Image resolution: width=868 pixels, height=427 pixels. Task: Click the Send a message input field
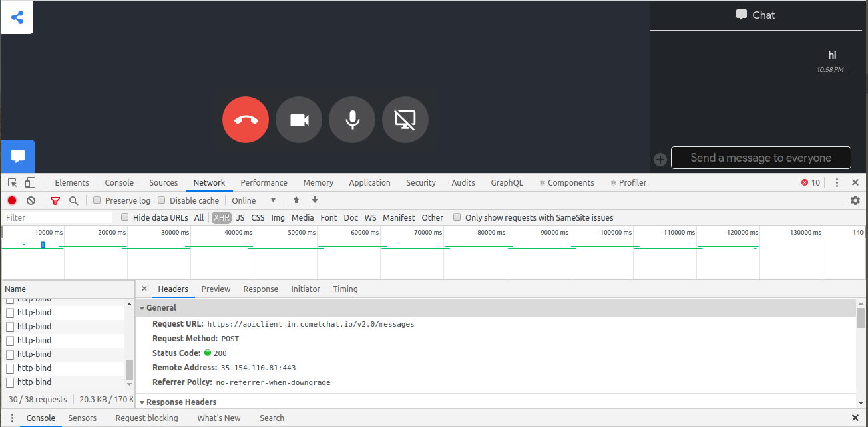pos(761,158)
